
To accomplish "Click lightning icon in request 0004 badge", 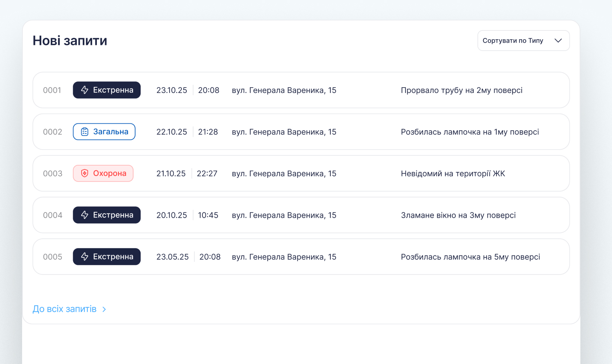I will pyautogui.click(x=85, y=215).
